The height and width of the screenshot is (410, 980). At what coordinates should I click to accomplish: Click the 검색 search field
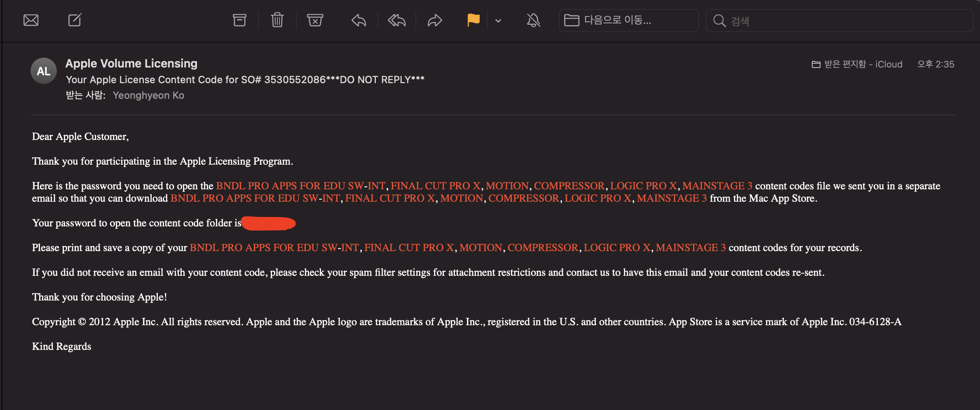click(x=839, y=21)
